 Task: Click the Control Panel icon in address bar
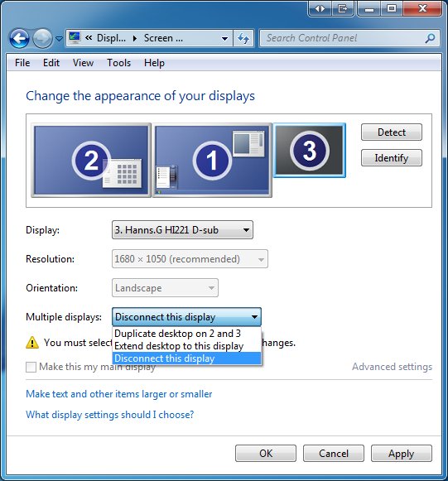(x=75, y=38)
